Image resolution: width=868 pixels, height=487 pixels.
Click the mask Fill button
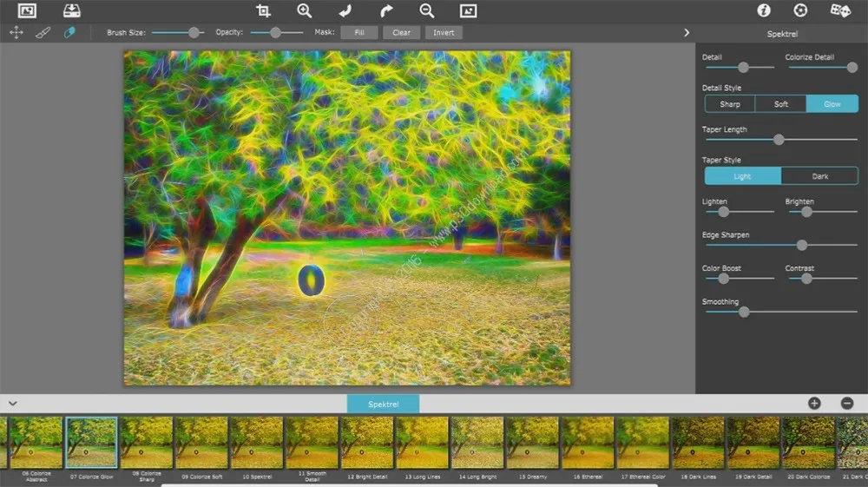[359, 33]
